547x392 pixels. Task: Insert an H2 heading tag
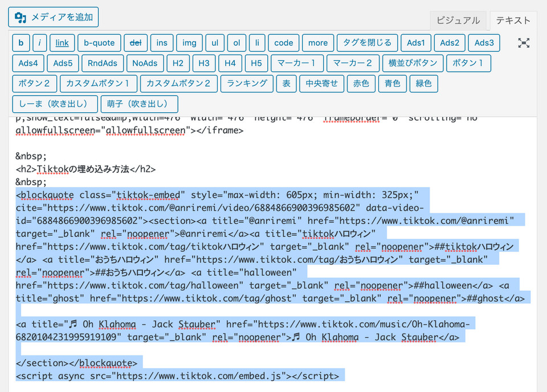(178, 63)
